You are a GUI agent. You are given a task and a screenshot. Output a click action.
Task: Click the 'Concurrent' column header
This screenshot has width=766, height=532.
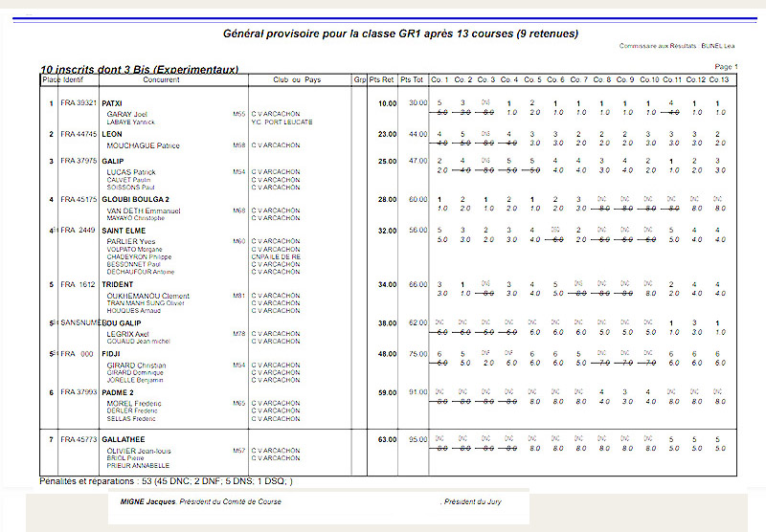click(161, 79)
